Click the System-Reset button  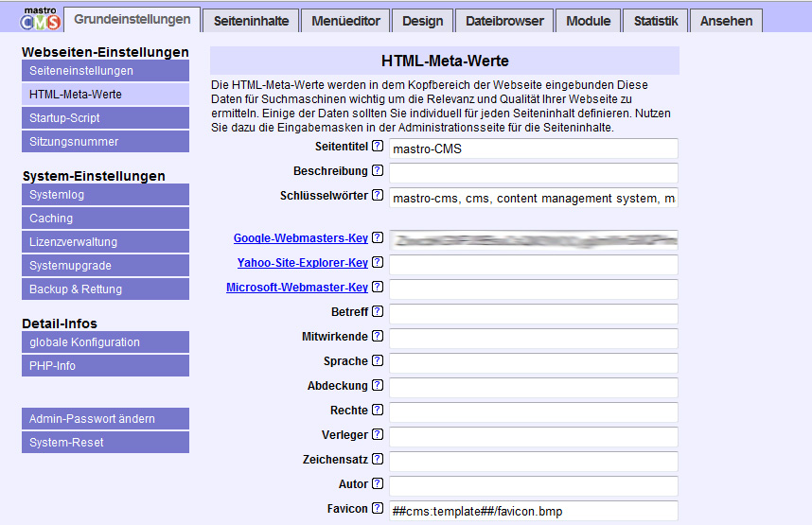click(105, 442)
